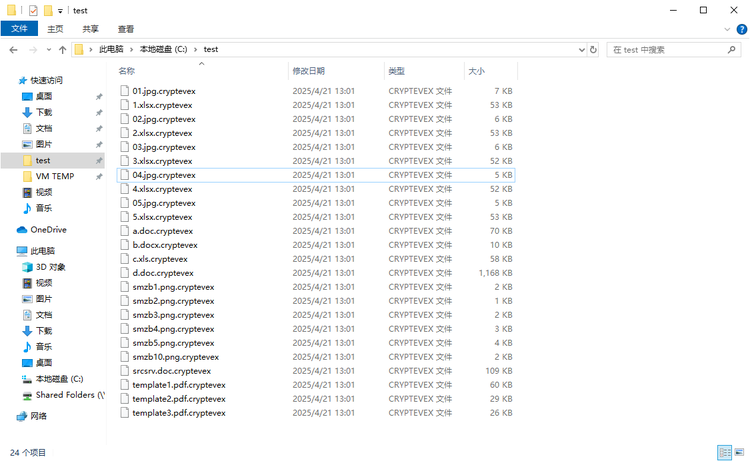This screenshot has height=461, width=750.
Task: Click the properties checkmark icon in title bar
Action: point(33,10)
